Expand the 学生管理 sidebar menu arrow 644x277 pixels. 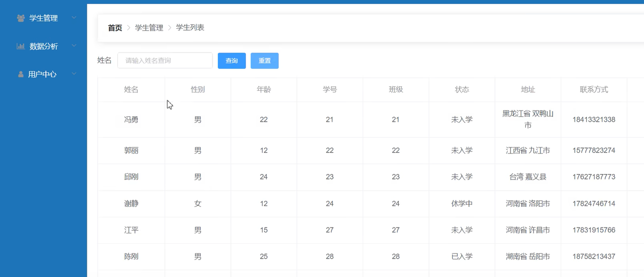(x=74, y=18)
